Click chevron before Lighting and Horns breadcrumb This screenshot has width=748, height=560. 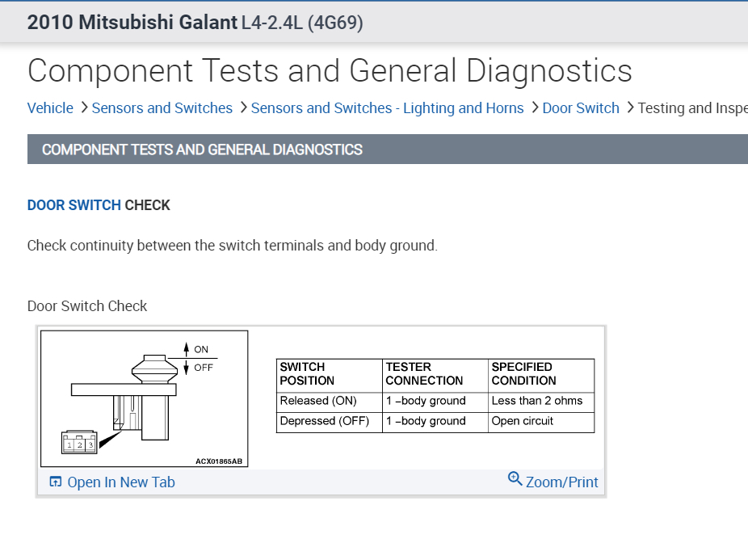(x=242, y=108)
